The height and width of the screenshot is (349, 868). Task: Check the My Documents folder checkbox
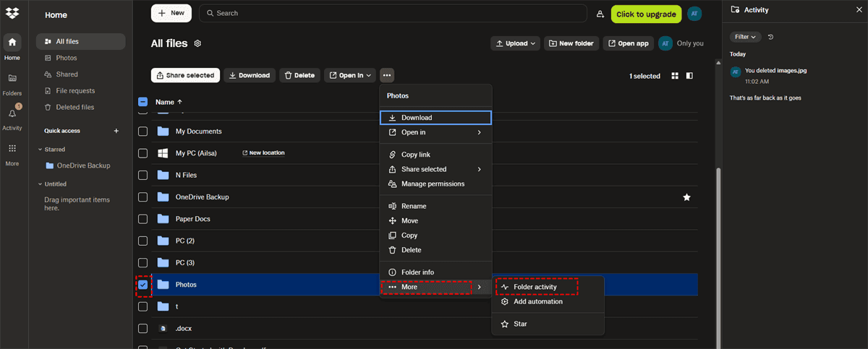pos(142,132)
